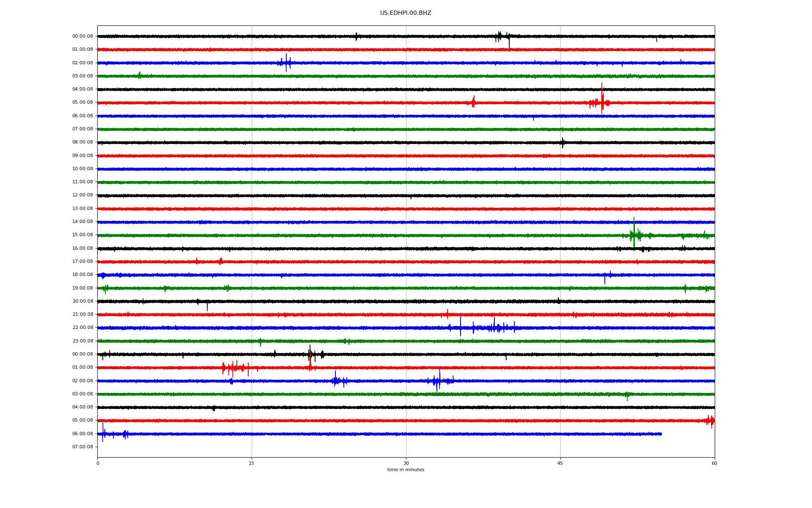Click the 07:00:08 label at the bottom
The height and width of the screenshot is (508, 812).
click(82, 447)
